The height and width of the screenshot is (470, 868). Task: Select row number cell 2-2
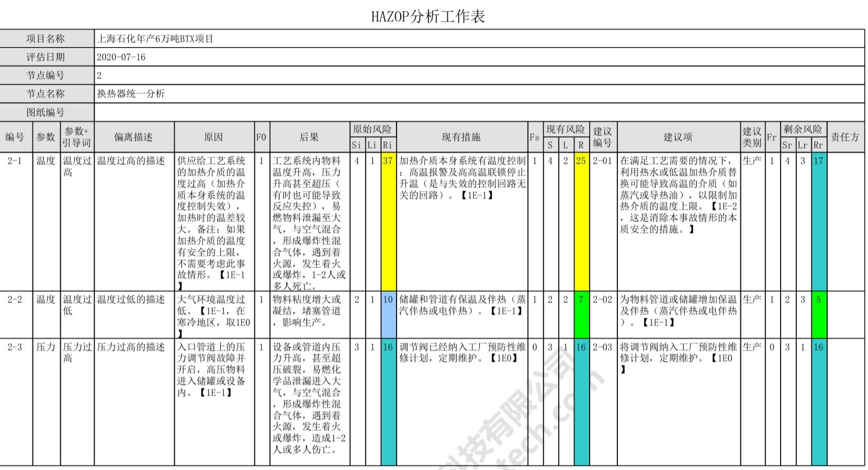tap(16, 315)
